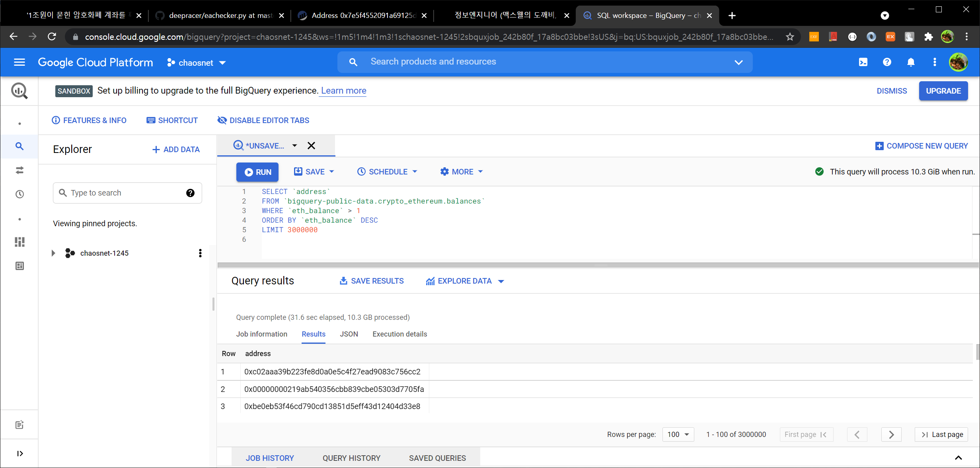
Task: Open the hamburger navigation menu
Action: [19, 62]
